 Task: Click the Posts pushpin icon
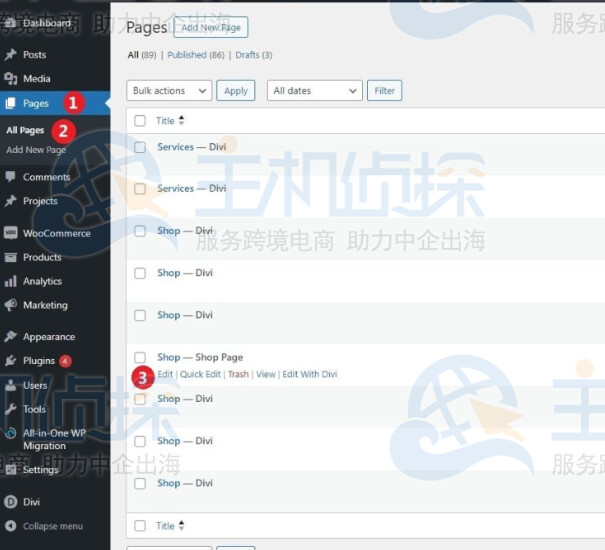10,54
